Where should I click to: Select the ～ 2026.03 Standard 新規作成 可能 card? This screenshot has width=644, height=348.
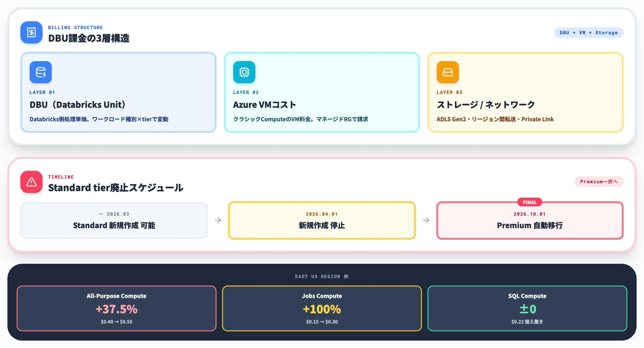(x=114, y=220)
